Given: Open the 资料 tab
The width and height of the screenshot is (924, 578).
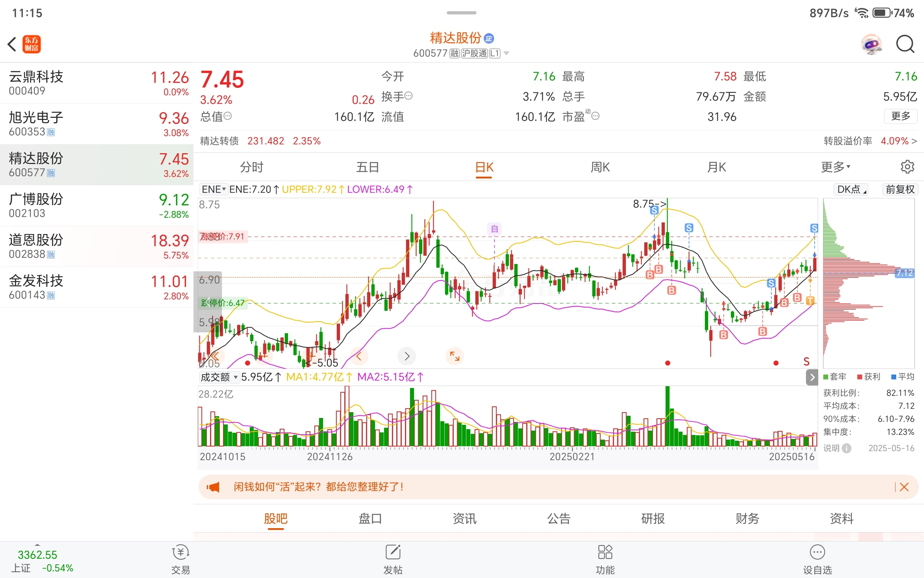Looking at the screenshot, I should point(842,518).
